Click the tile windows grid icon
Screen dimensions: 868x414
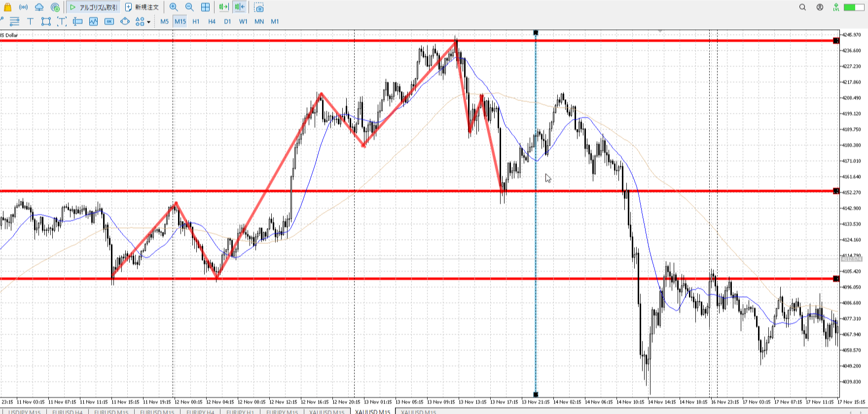coord(205,7)
